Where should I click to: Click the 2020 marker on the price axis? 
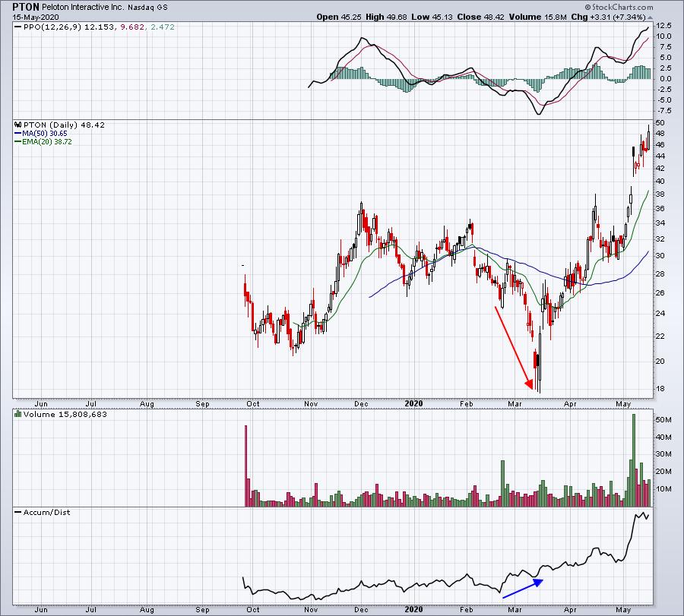[x=413, y=403]
